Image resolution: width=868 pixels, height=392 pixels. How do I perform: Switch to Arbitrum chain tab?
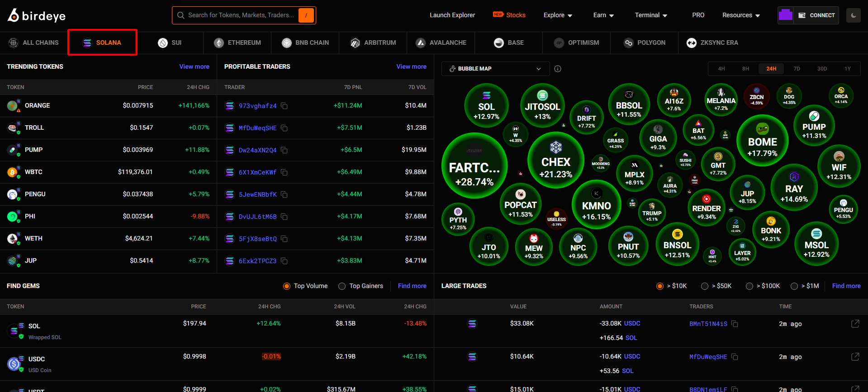click(373, 43)
